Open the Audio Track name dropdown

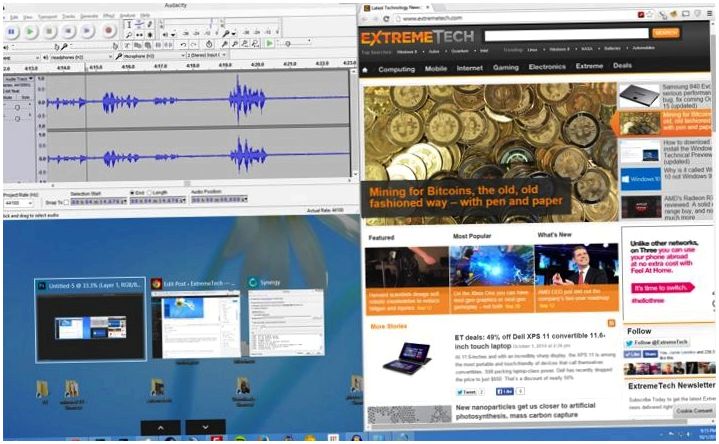19,79
